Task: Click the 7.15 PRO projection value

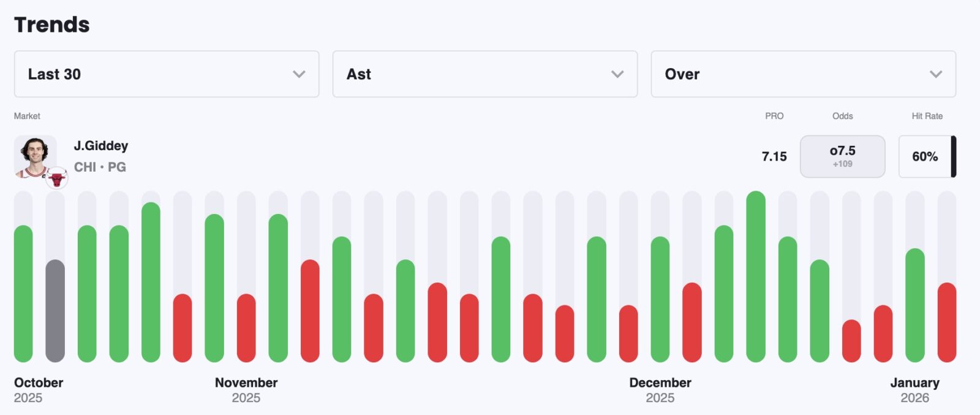Action: pos(774,156)
